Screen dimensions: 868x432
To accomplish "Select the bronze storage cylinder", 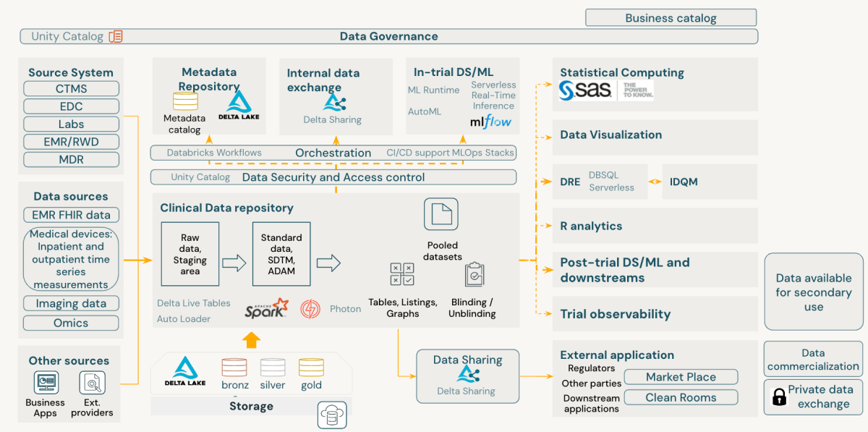I will tap(234, 368).
